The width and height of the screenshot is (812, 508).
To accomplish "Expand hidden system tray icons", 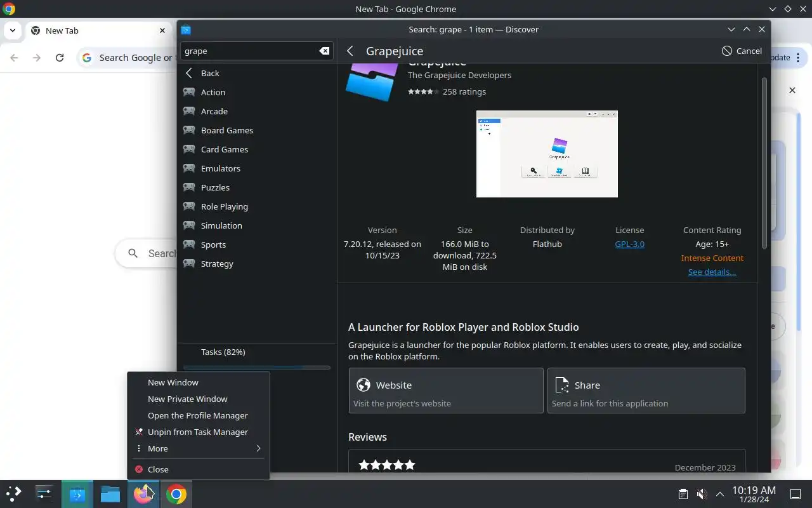I will pyautogui.click(x=720, y=494).
